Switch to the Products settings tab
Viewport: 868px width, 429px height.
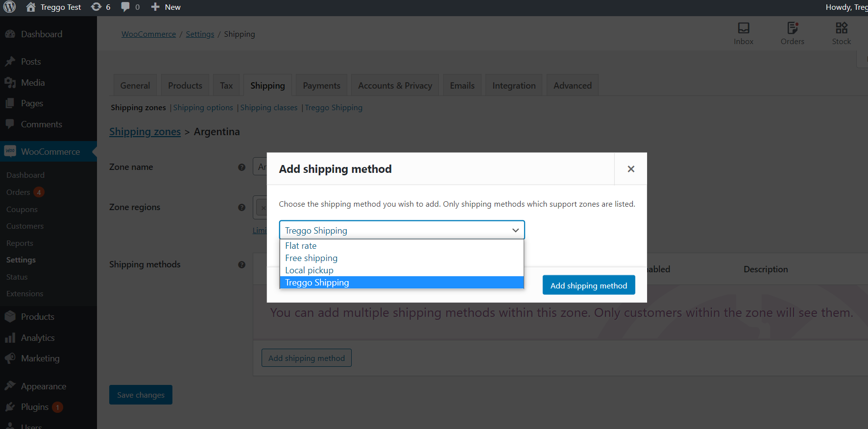[x=185, y=85]
